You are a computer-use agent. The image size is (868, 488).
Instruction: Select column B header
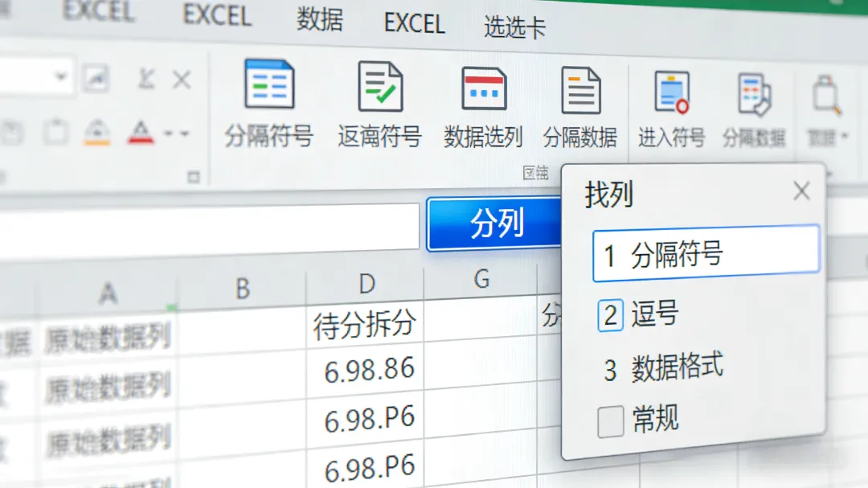coord(243,288)
